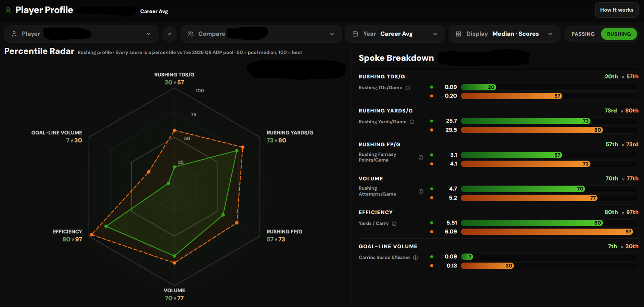This screenshot has width=644, height=307.
Task: Click the info icon for Rushing Attempts/Game
Action: click(421, 192)
